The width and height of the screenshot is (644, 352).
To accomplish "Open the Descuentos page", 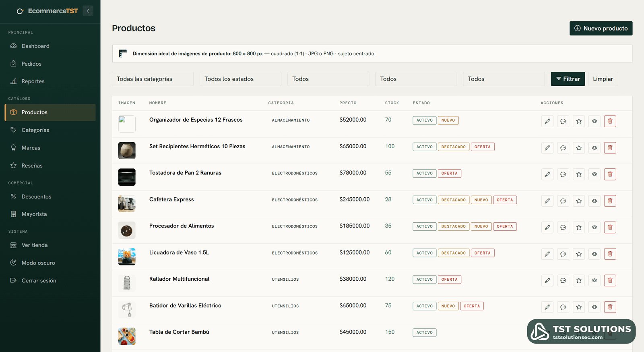I will coord(50,197).
